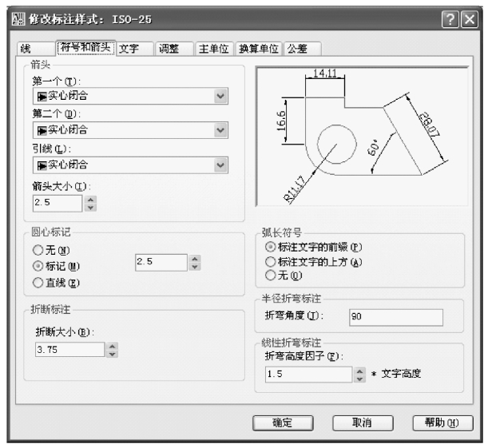This screenshot has height=448, width=488.
Task: Go to the 换算单位 tab
Action: click(x=259, y=49)
